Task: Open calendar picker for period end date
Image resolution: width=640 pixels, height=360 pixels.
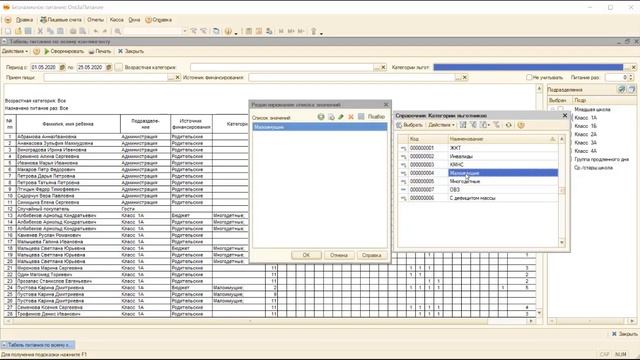Action: point(109,67)
